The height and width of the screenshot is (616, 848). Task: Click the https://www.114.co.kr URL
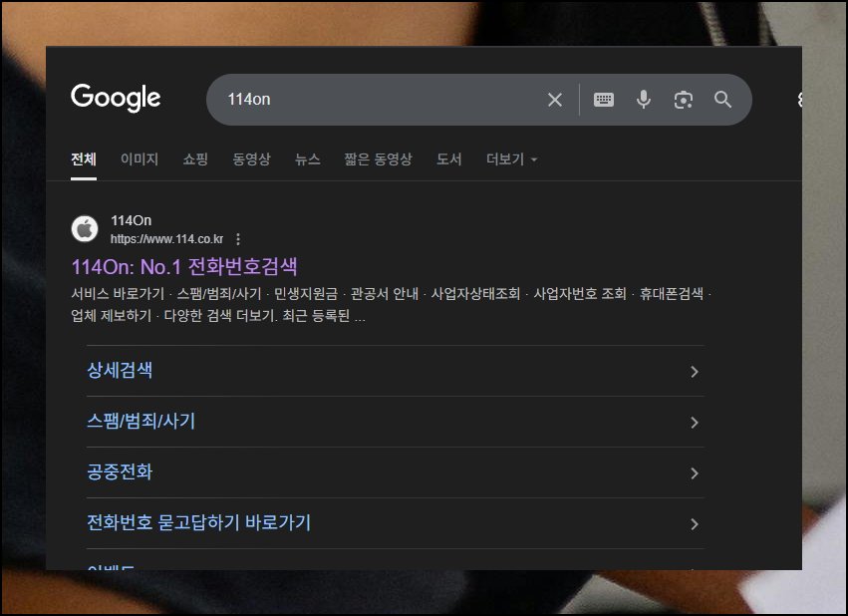pyautogui.click(x=166, y=239)
